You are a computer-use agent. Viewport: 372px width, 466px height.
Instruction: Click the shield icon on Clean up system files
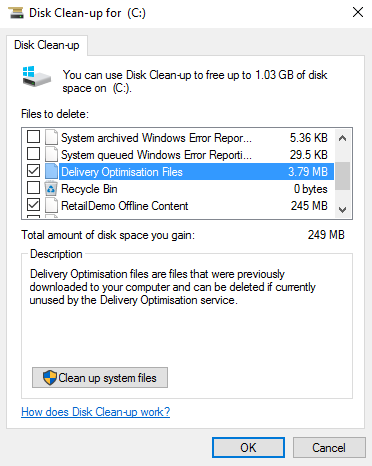(x=50, y=378)
